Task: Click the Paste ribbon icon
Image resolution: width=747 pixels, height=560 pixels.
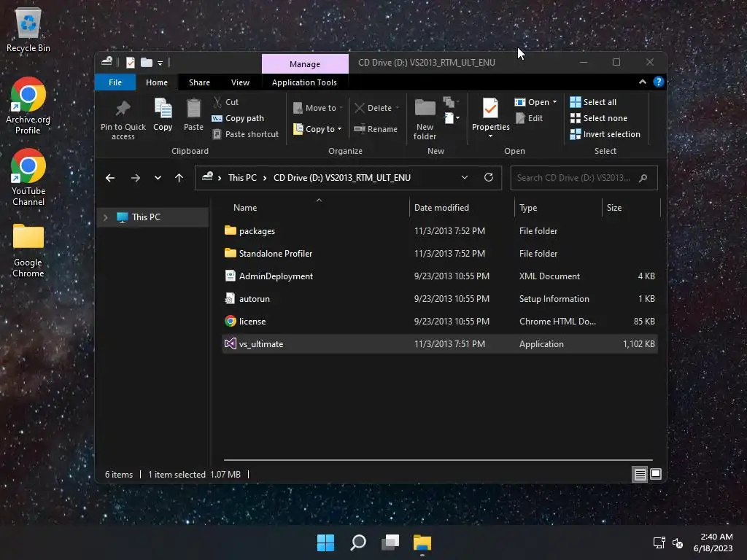Action: point(193,114)
